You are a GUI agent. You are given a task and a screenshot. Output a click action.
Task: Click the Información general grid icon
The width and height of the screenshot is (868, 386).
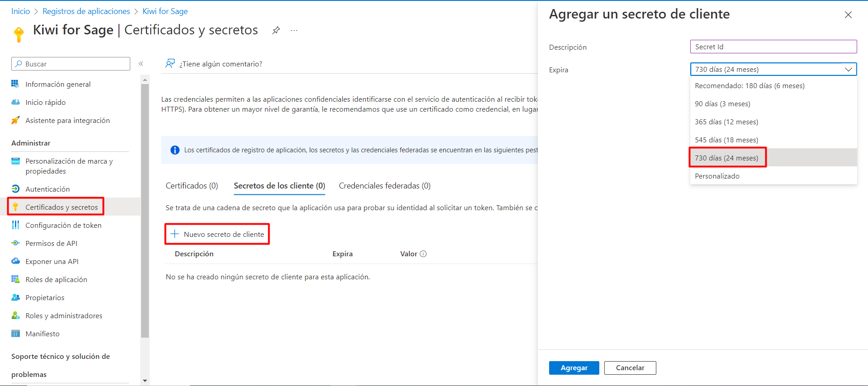click(x=15, y=84)
